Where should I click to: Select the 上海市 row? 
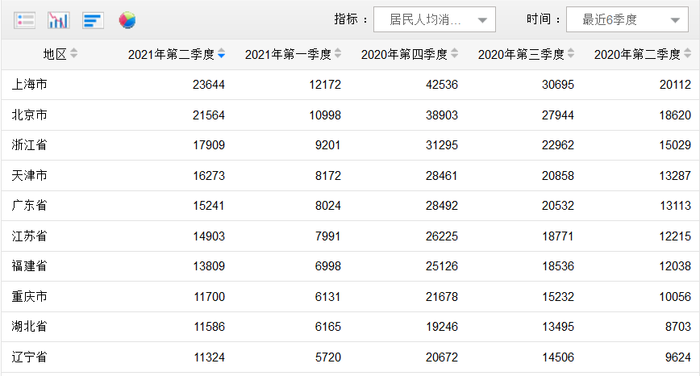tap(350, 84)
